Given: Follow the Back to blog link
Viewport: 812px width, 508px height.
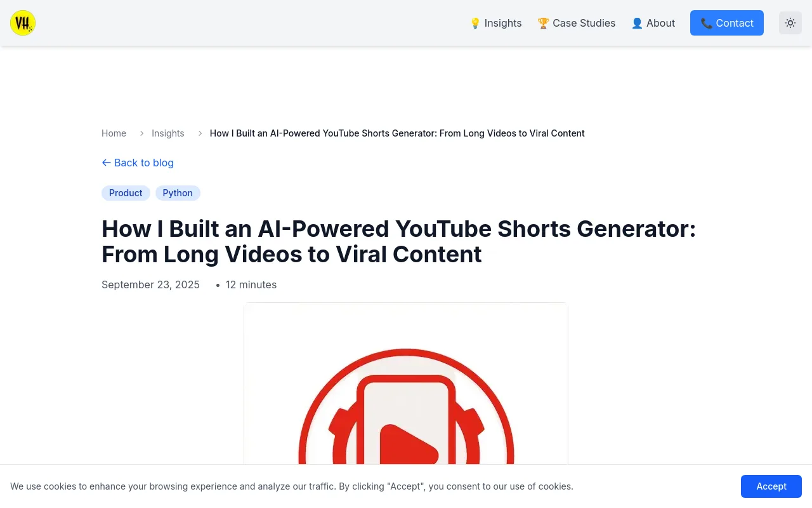Looking at the screenshot, I should (138, 163).
